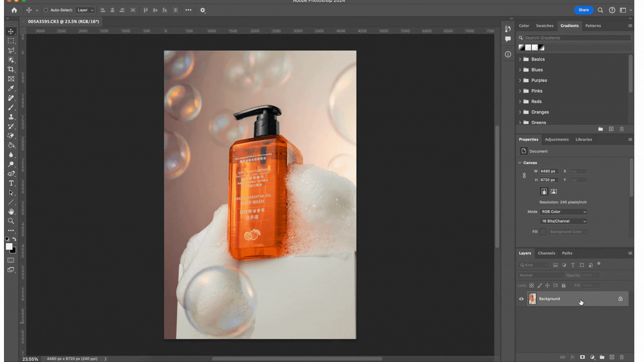The width and height of the screenshot is (644, 362).
Task: Click the Search Gradients field
Action: coord(577,38)
